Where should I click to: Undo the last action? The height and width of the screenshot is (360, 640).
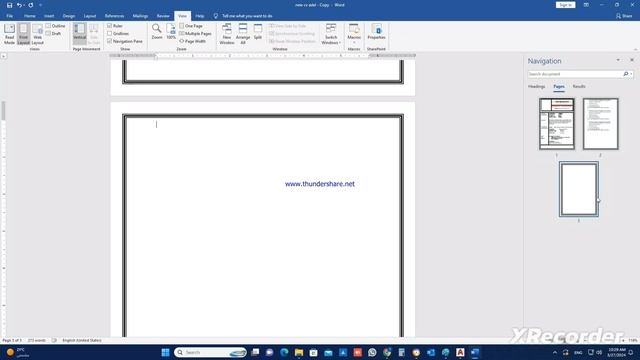[x=19, y=5]
